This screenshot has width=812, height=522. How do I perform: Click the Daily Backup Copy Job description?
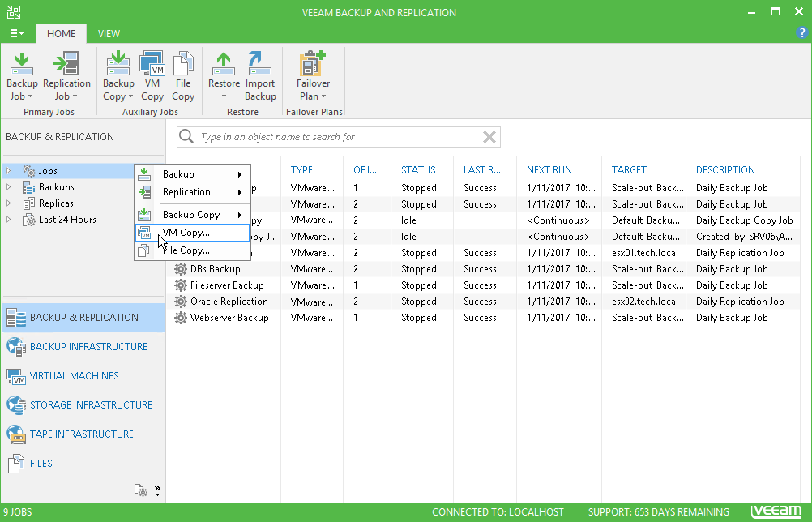click(744, 220)
